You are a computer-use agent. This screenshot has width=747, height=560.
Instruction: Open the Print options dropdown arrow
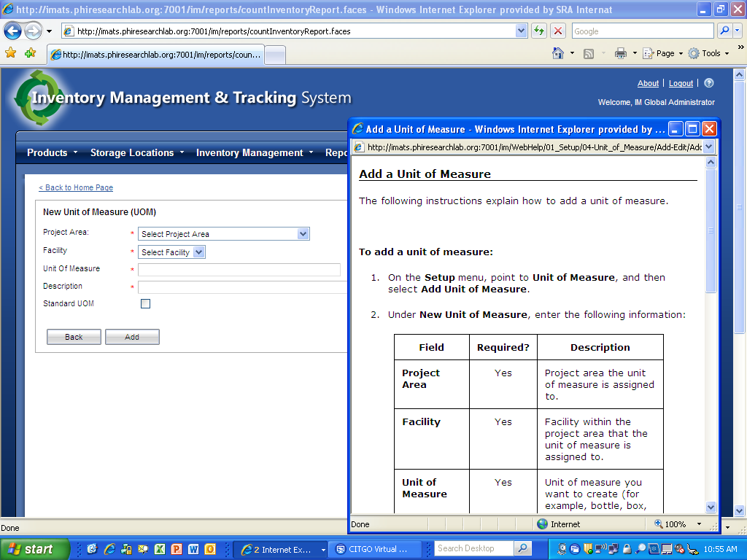pos(635,53)
